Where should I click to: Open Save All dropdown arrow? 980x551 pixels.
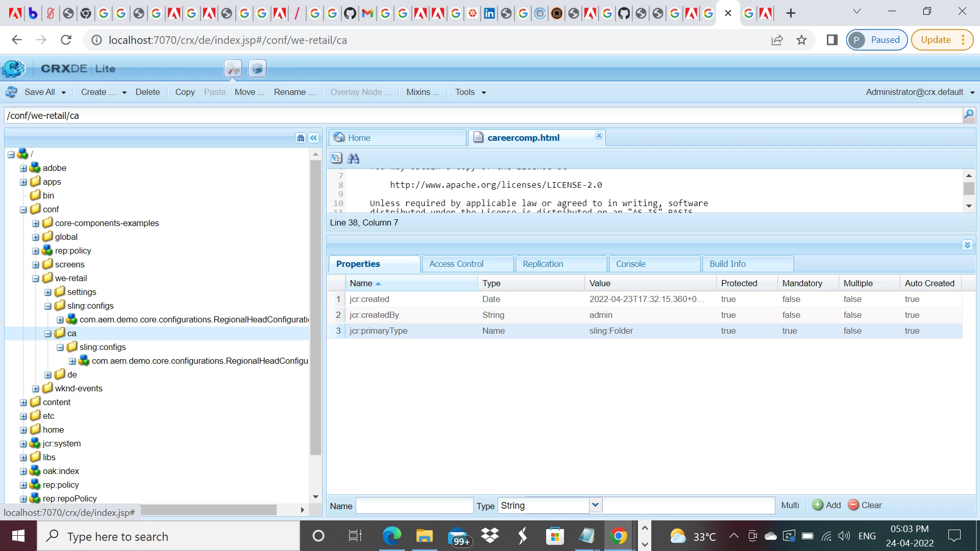click(64, 92)
